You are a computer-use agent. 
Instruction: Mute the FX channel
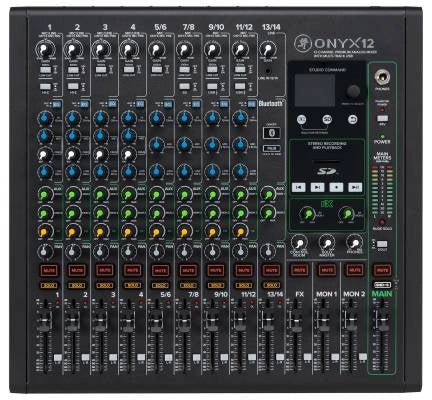[x=299, y=270]
